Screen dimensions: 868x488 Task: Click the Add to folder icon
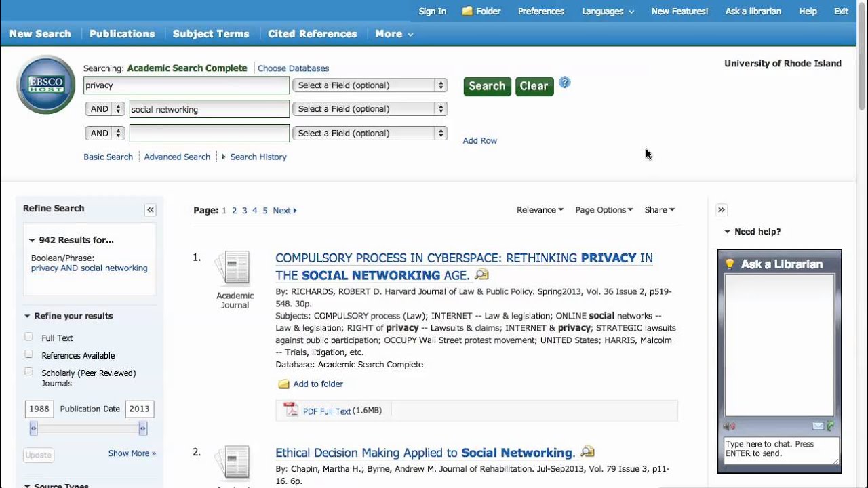[x=284, y=384]
